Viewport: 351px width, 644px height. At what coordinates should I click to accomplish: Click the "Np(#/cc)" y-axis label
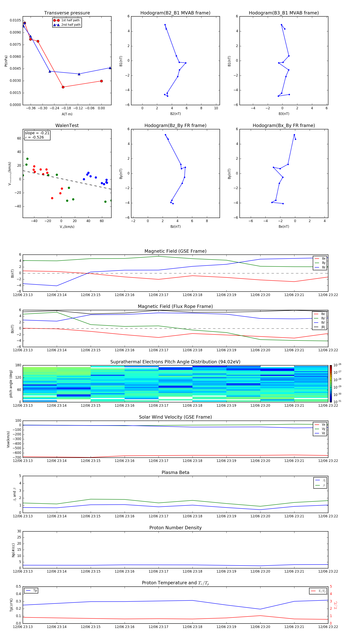[x=13, y=550]
